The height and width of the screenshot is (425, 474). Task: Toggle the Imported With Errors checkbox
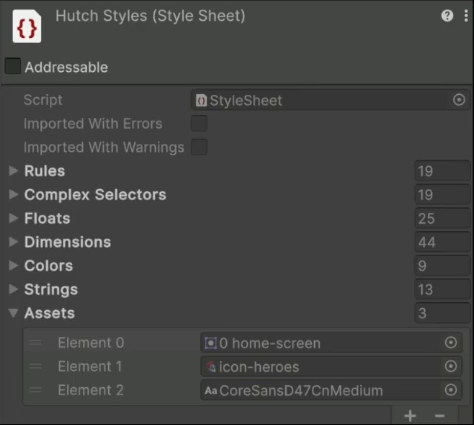coord(199,123)
